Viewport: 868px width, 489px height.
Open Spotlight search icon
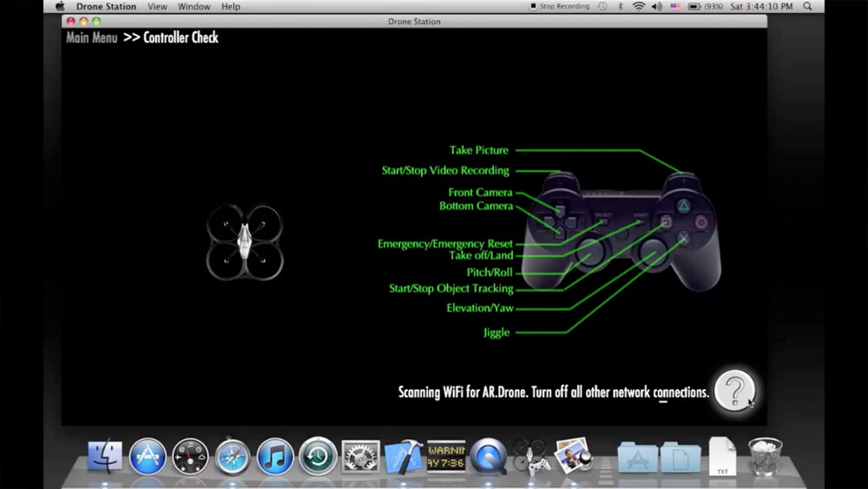click(807, 7)
